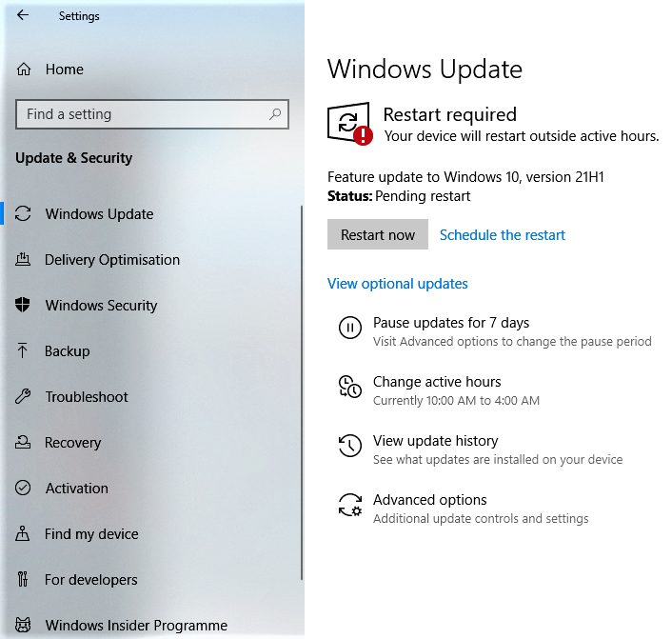The image size is (672, 639).
Task: Click the Windows Security shield icon
Action: click(23, 305)
